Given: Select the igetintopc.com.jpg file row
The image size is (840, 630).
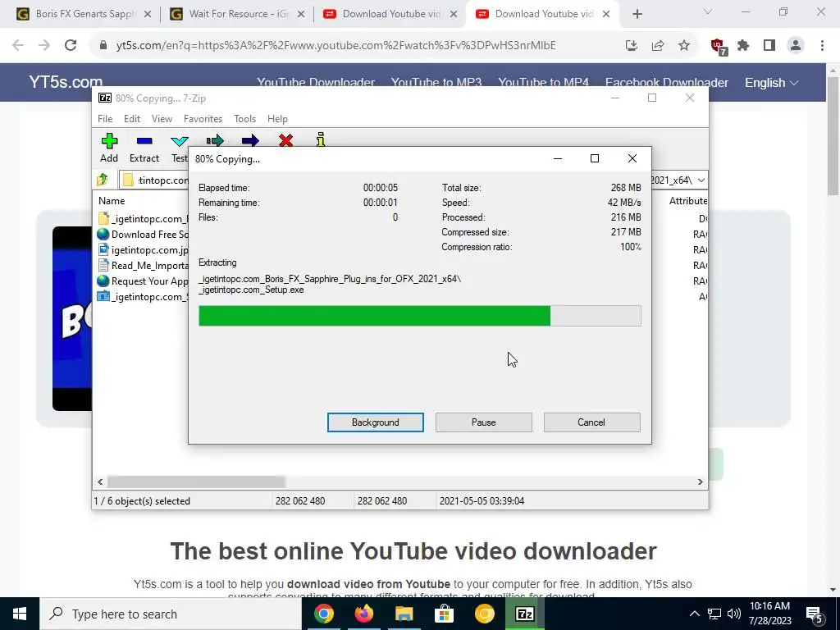Looking at the screenshot, I should [x=143, y=249].
